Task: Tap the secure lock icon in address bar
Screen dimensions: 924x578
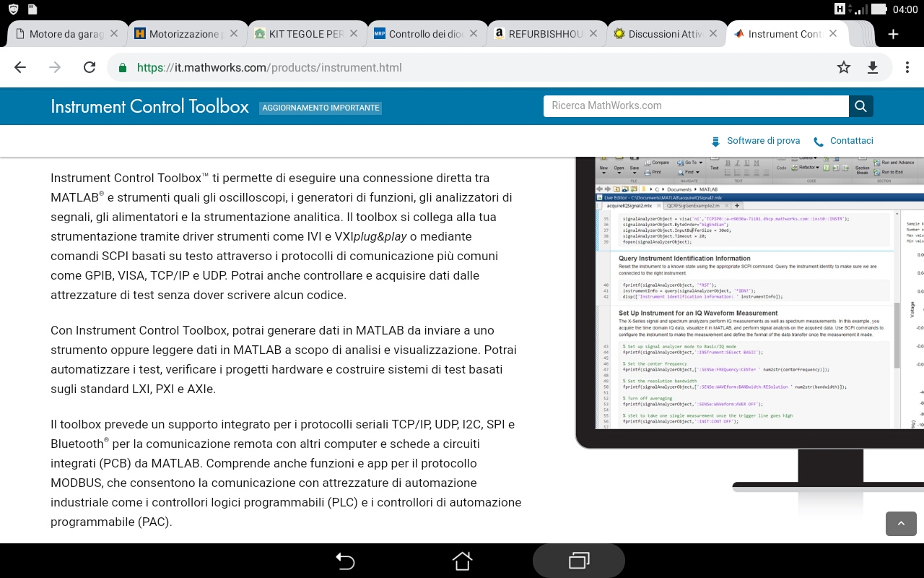Action: point(123,67)
